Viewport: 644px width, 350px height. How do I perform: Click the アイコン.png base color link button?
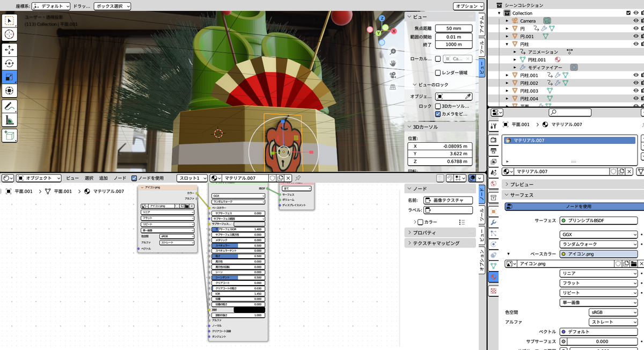point(598,254)
